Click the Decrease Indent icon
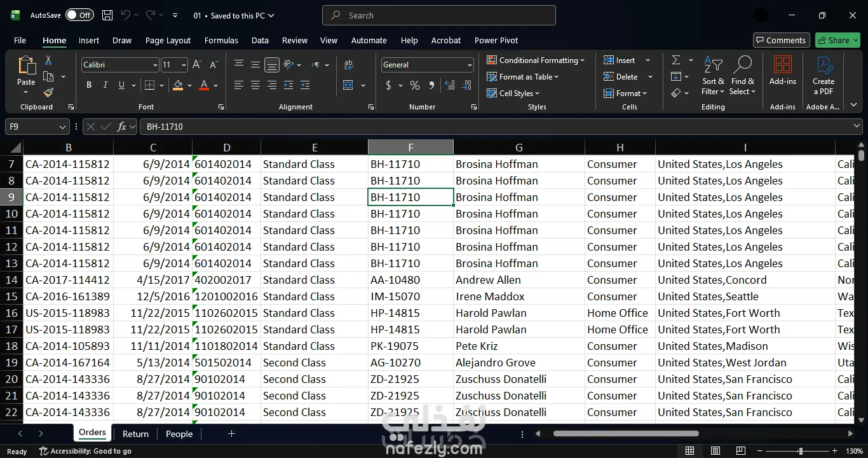This screenshot has width=868, height=458. pos(288,85)
